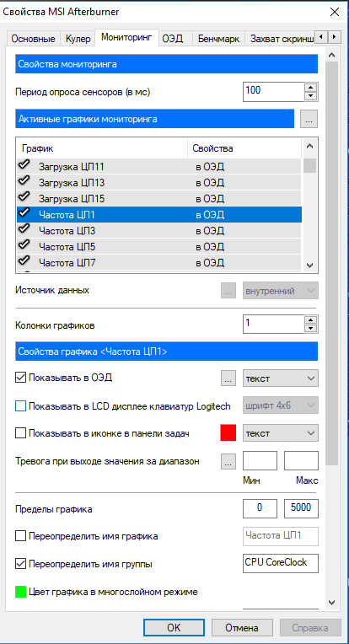Click Свойства column header
This screenshot has height=644, width=349.
[x=244, y=148]
